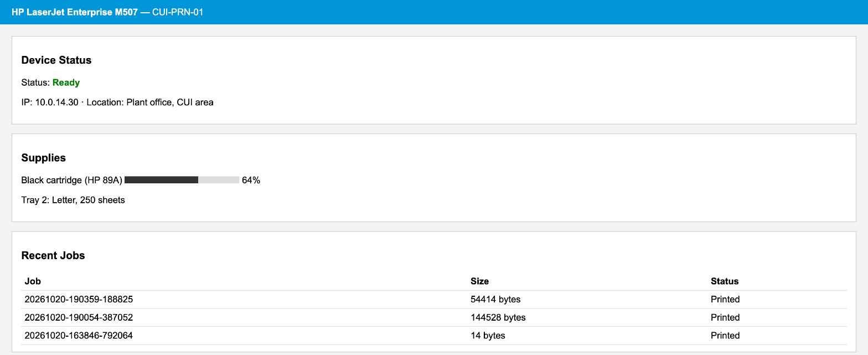Click the Status column header
This screenshot has height=355, width=868.
click(725, 281)
